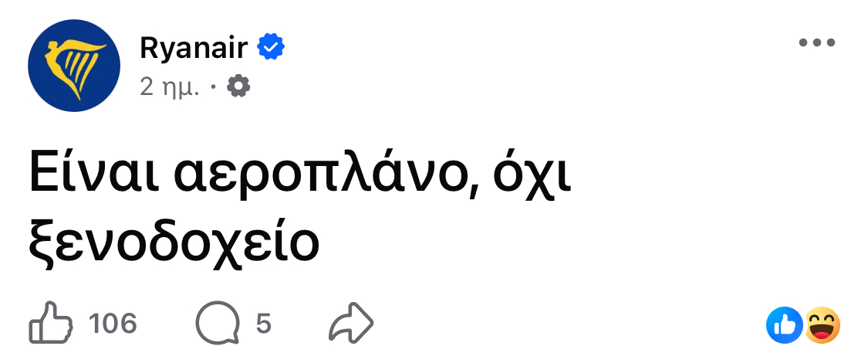The width and height of the screenshot is (868, 363).
Task: View who liked via the 106 count
Action: click(113, 324)
